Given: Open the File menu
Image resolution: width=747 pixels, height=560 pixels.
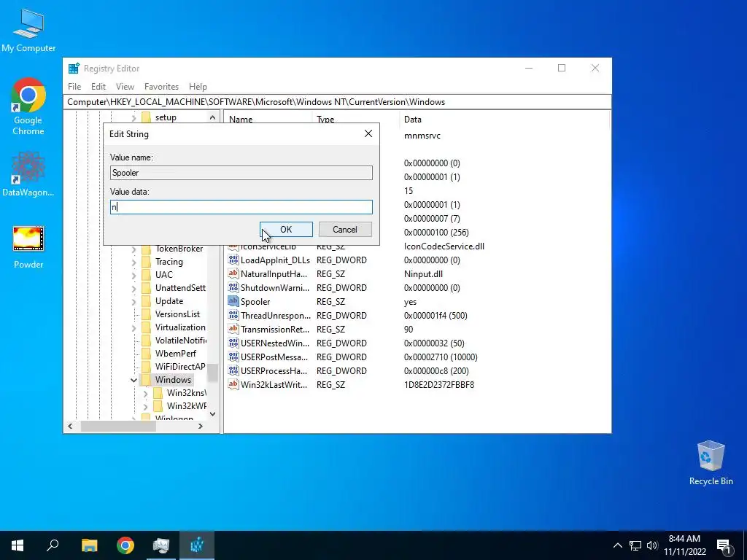Looking at the screenshot, I should [x=74, y=87].
